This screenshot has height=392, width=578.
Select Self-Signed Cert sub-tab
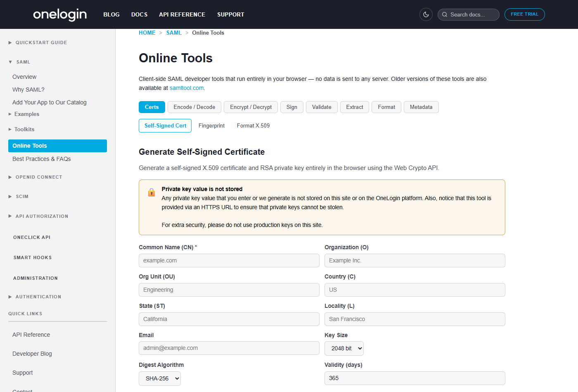[165, 125]
